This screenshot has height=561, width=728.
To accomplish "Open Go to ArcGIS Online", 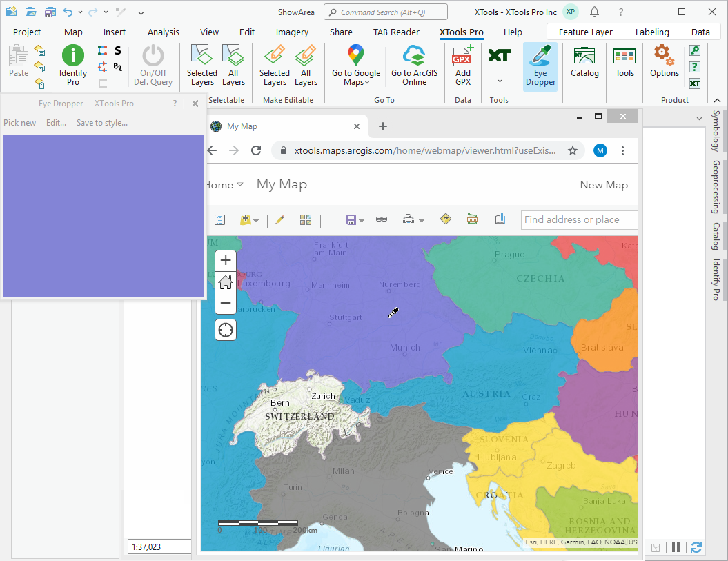I will 414,66.
